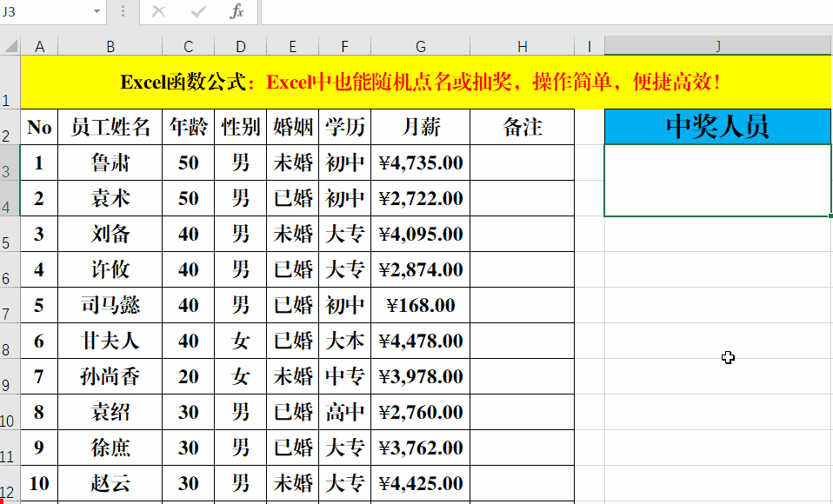Click the Select All corner triangle
Screen dimensions: 833x504
10,47
